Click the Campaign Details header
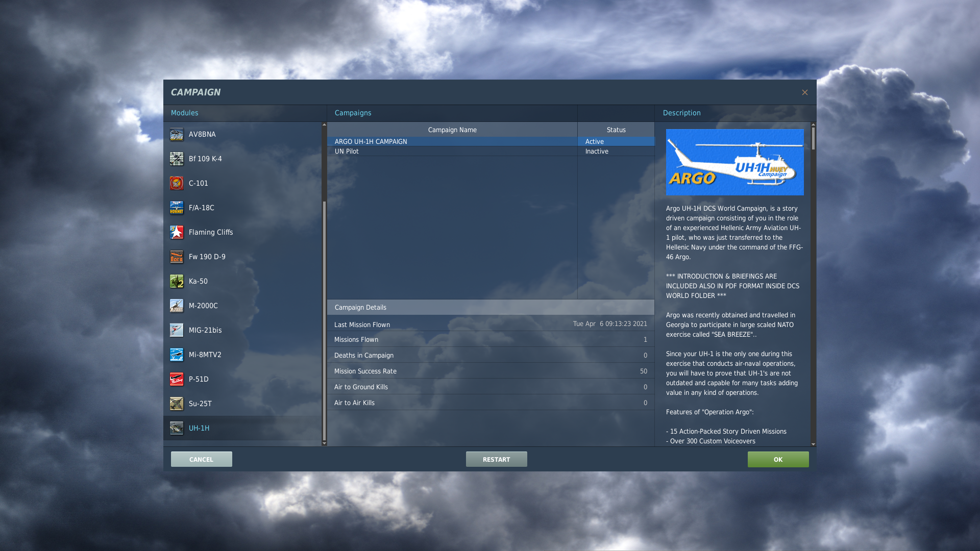 491,307
